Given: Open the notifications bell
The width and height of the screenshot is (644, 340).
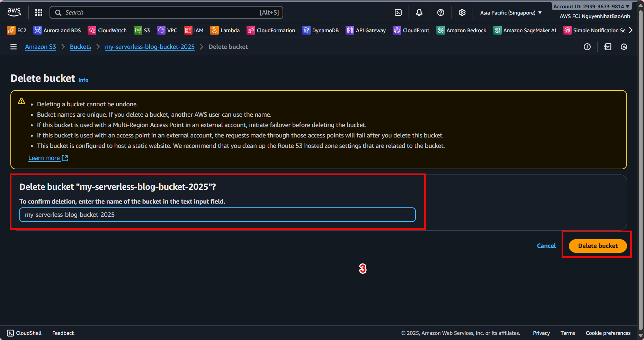Looking at the screenshot, I should click(x=419, y=12).
